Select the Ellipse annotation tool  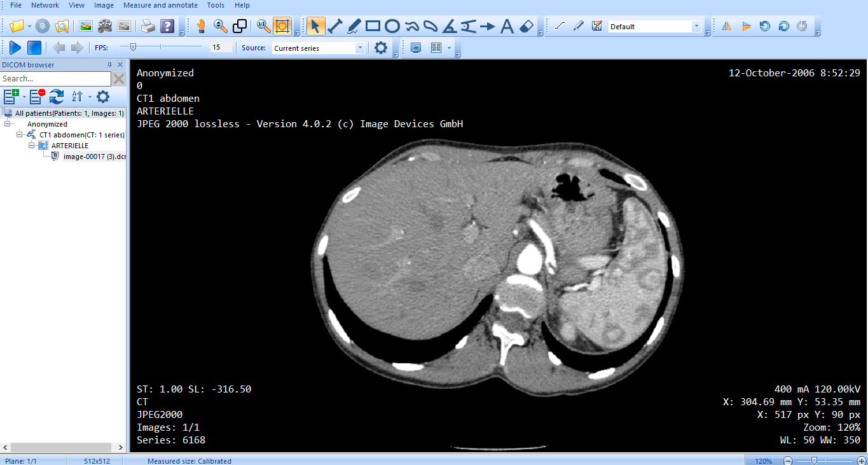[392, 26]
